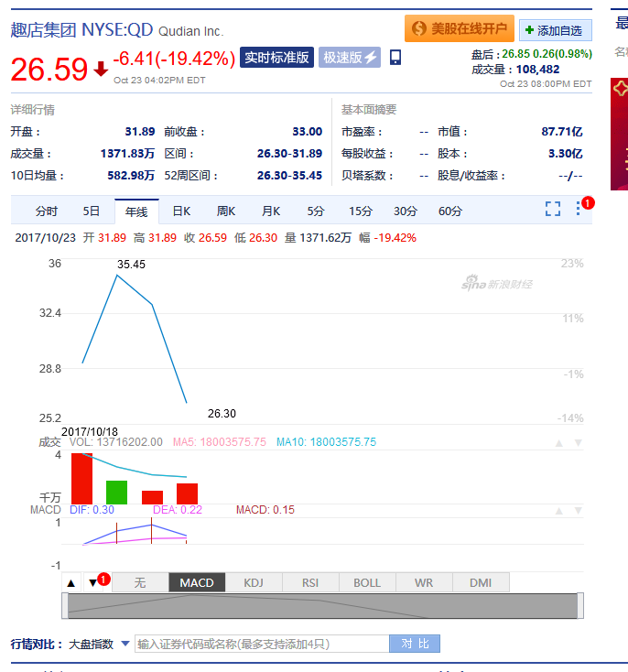Click the 35.45 peak label on chart
This screenshot has width=628, height=672.
coord(131,265)
